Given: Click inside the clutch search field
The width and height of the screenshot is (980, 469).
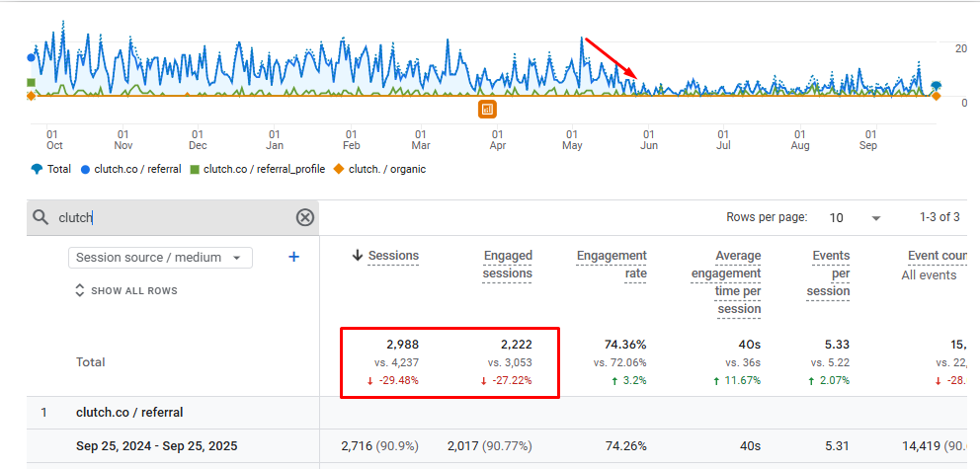Looking at the screenshot, I should coord(168,218).
